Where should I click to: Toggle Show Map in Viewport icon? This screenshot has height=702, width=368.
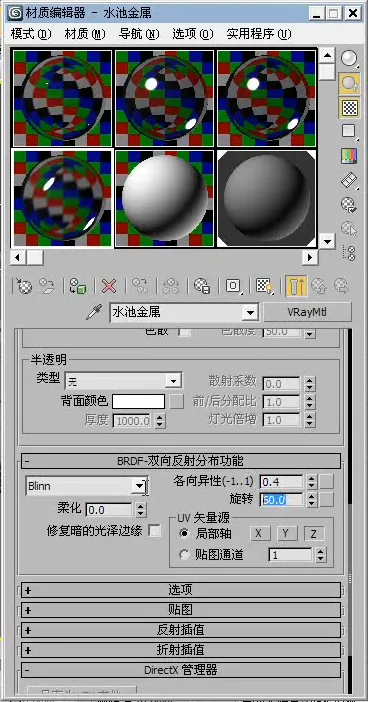(264, 286)
